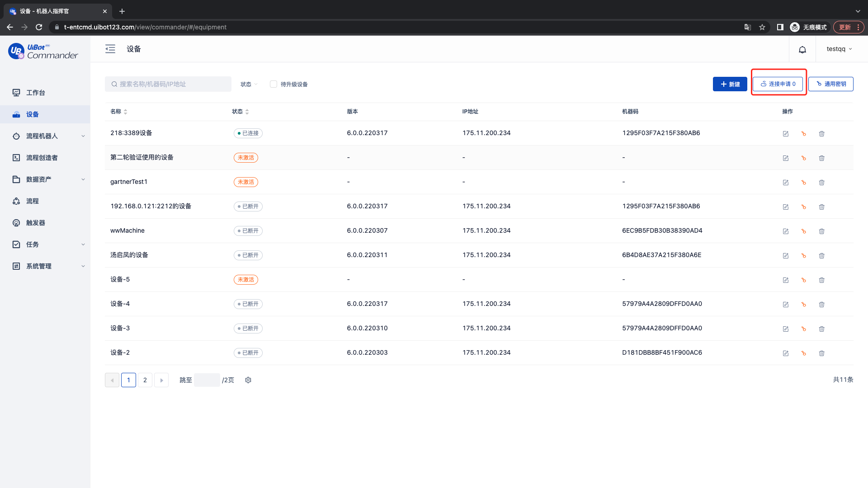Open the browser side panel icon
The image size is (868, 488).
(780, 27)
